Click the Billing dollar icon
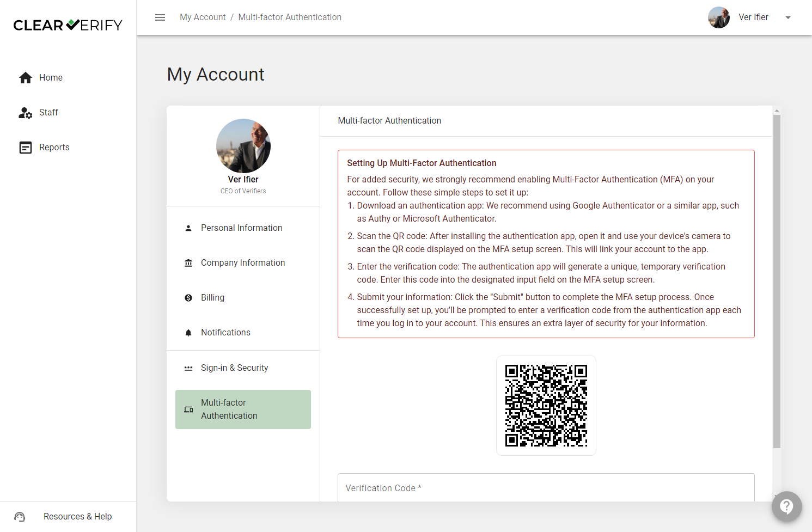This screenshot has width=812, height=532. click(x=188, y=298)
